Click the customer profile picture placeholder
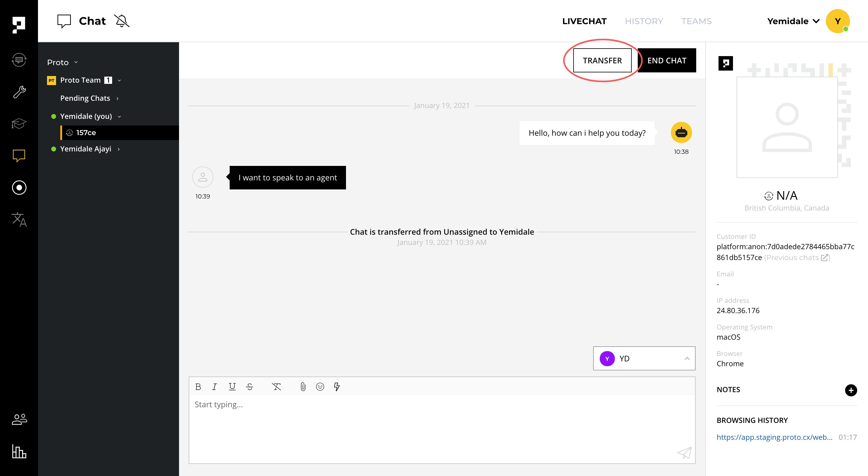Viewport: 868px width, 476px height. point(787,127)
